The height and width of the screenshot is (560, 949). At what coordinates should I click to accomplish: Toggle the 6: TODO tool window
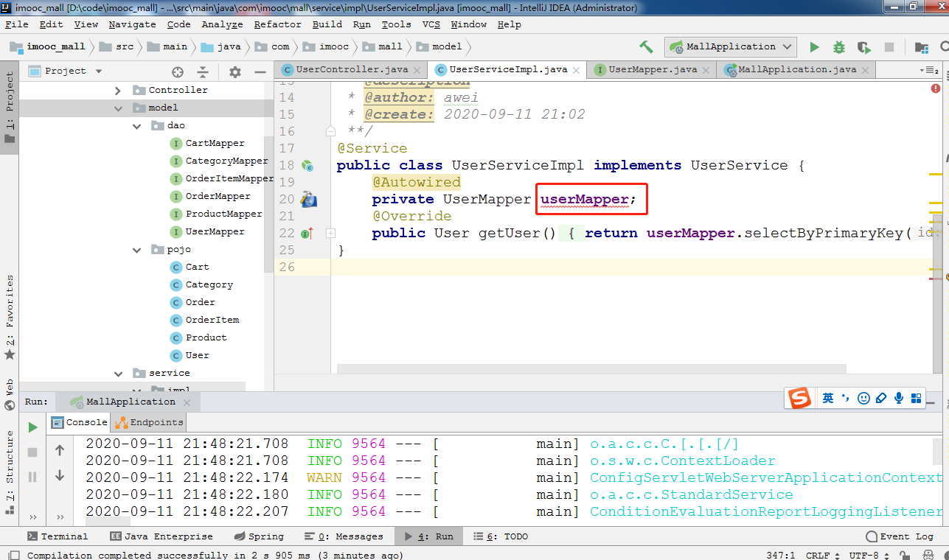(x=501, y=536)
